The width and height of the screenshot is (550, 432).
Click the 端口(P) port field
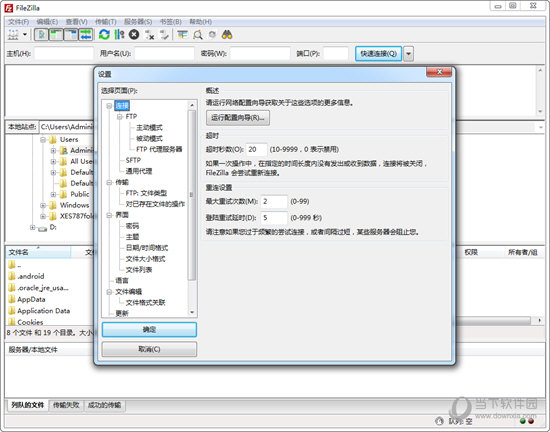tap(336, 54)
